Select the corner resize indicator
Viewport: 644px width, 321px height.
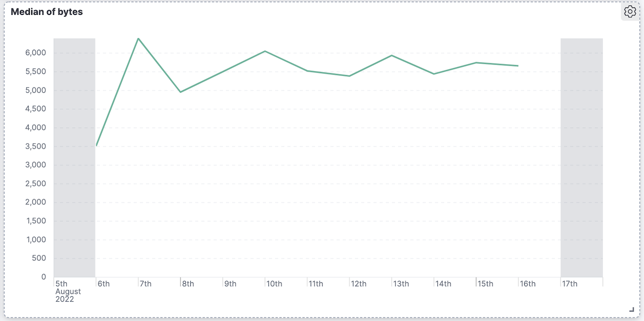(632, 309)
